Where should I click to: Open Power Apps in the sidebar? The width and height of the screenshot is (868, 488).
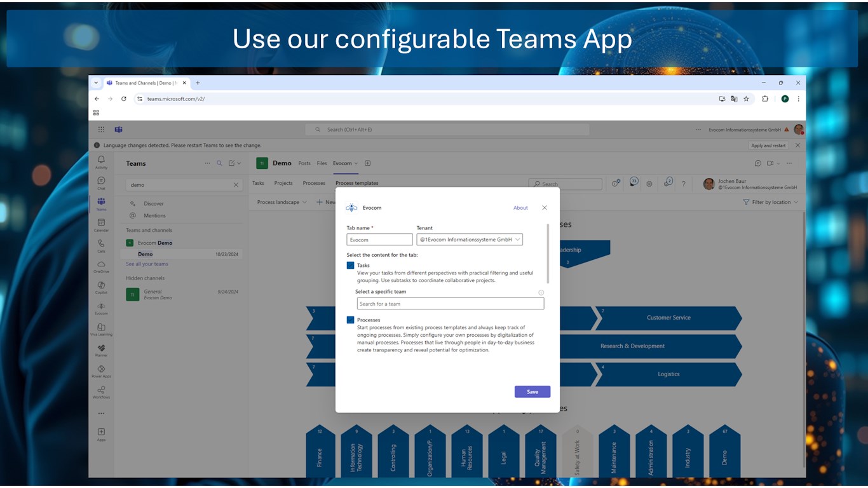point(101,371)
